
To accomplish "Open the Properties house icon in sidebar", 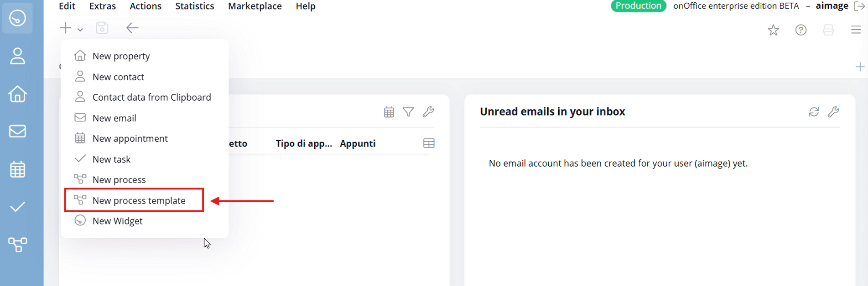I will (x=17, y=94).
